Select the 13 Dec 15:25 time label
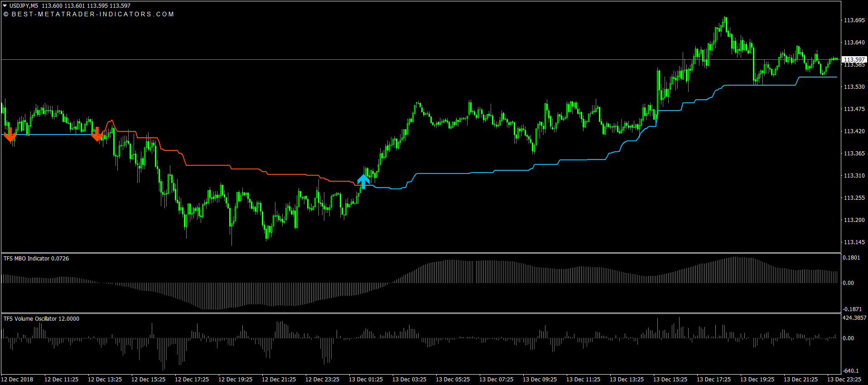Viewport: 868px width, 385px height. [x=670, y=380]
